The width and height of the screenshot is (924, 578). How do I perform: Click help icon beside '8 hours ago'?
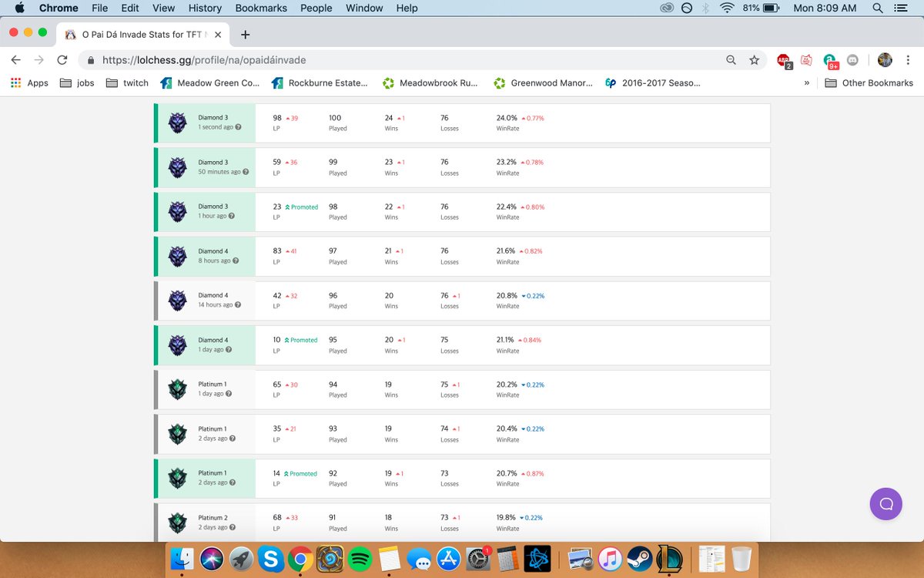[236, 260]
